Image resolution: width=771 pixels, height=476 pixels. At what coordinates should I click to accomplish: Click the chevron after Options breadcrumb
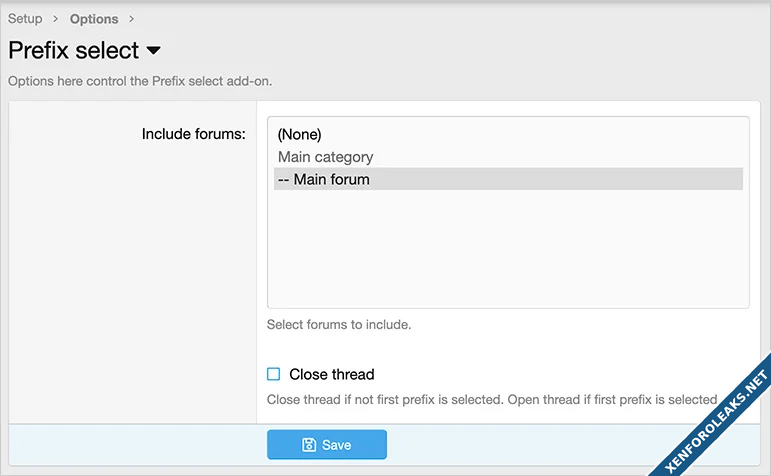click(x=131, y=19)
